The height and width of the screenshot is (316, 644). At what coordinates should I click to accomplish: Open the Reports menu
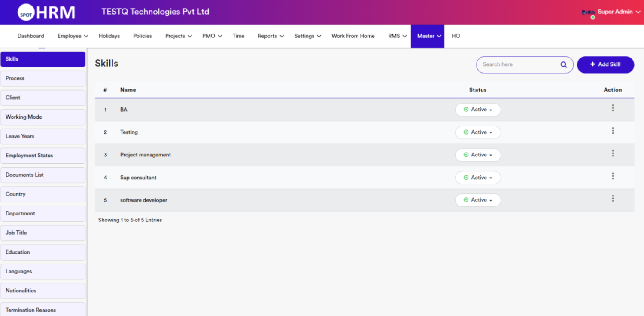click(270, 36)
